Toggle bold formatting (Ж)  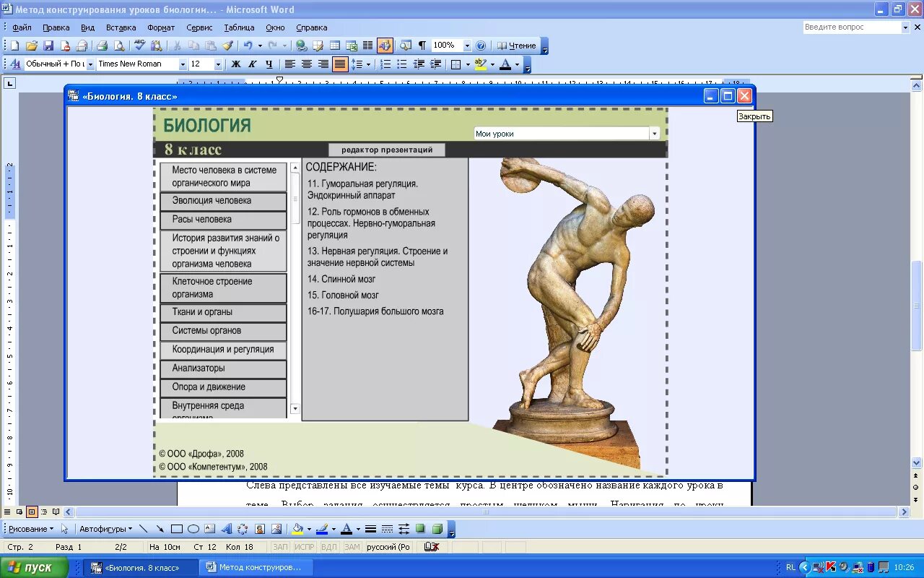point(235,64)
